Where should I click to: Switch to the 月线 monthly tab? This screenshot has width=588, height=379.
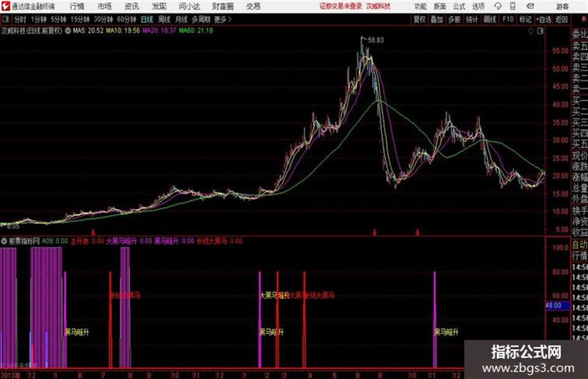181,19
